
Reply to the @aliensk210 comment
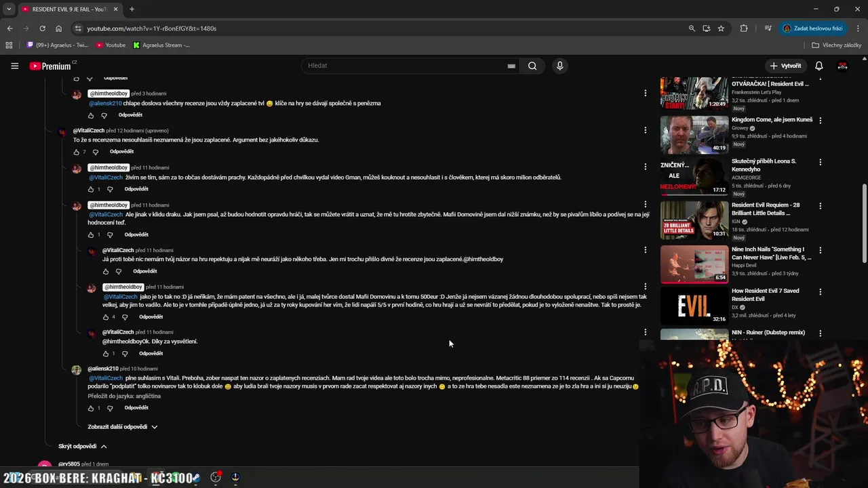136,408
